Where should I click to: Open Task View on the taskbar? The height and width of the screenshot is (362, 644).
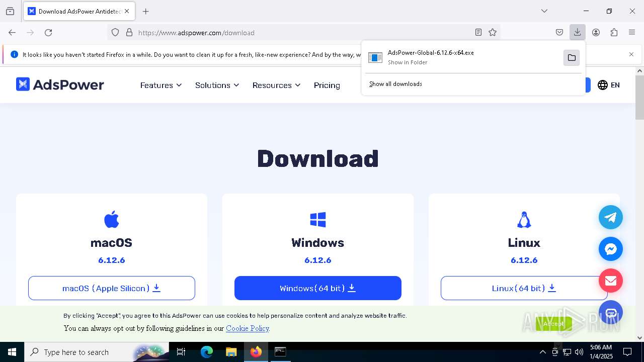pyautogui.click(x=181, y=352)
